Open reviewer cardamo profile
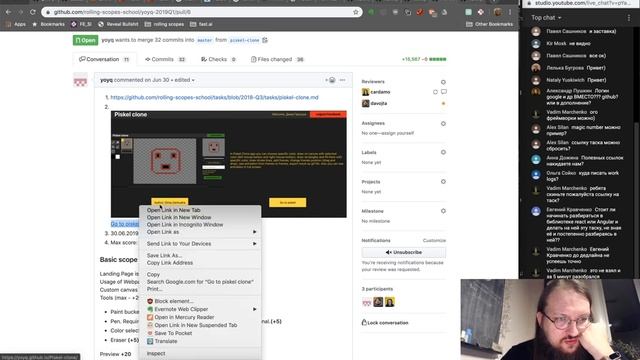The height and width of the screenshot is (360, 640). point(380,92)
